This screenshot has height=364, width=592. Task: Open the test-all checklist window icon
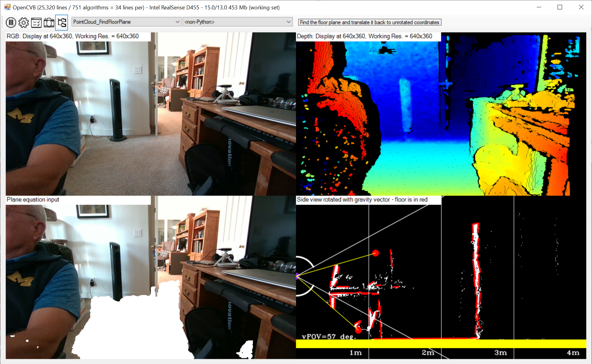click(x=36, y=22)
